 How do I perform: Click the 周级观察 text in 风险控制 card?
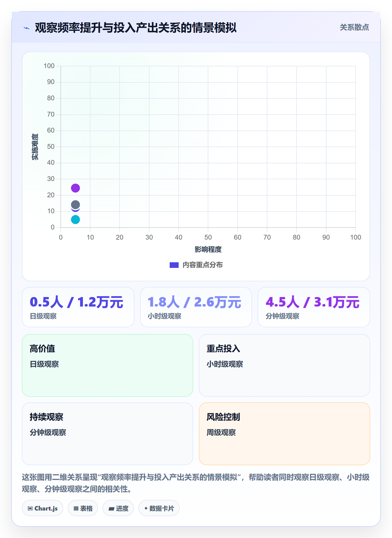tap(221, 432)
